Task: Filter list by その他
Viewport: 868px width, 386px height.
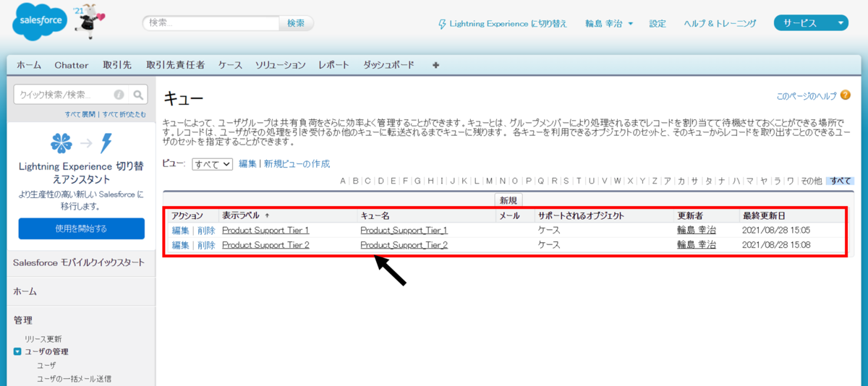Action: [811, 181]
